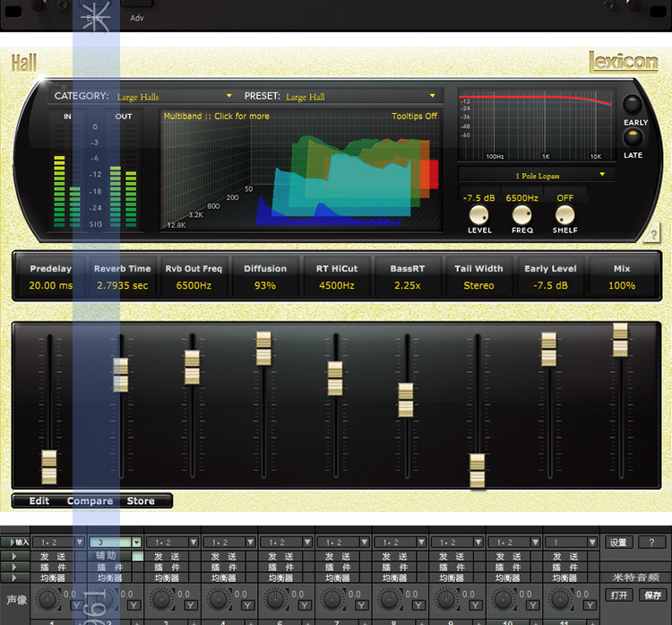Click the RT HiCut fader handle
672x625 pixels.
[x=335, y=378]
